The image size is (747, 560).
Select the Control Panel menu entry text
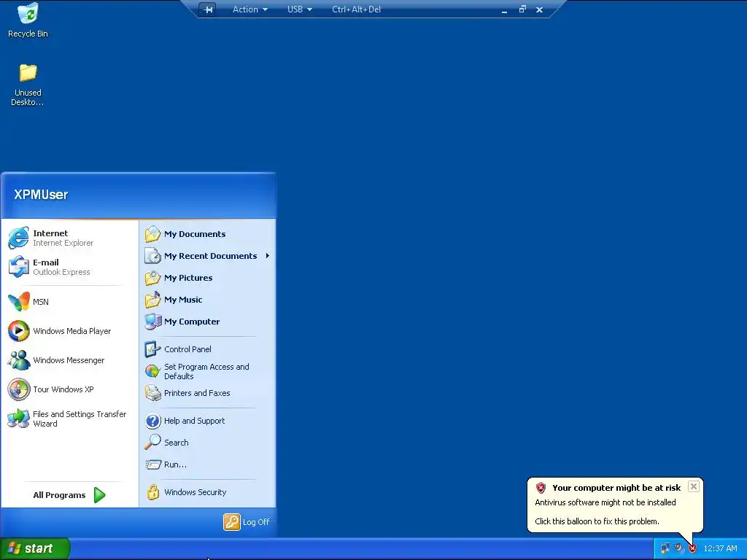click(x=187, y=349)
